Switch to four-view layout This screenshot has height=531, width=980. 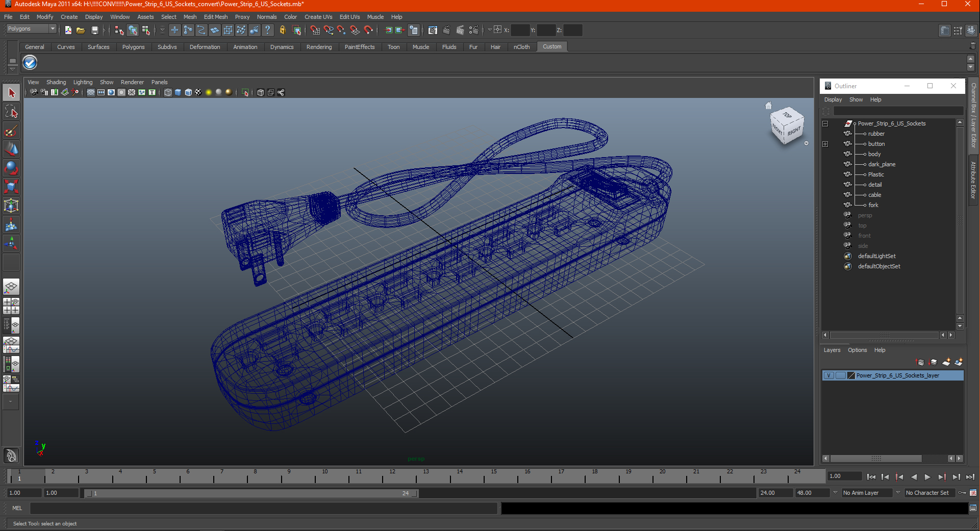11,306
